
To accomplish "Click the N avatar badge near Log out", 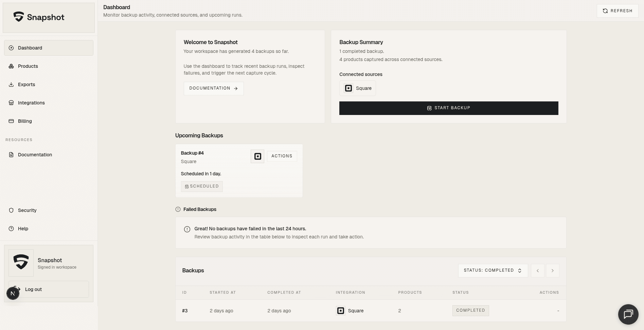I will coord(13,293).
